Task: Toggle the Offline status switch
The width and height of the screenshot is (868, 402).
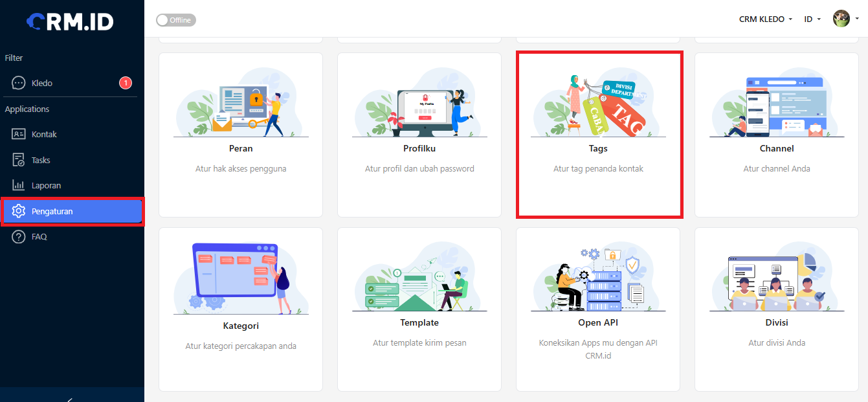Action: point(176,20)
